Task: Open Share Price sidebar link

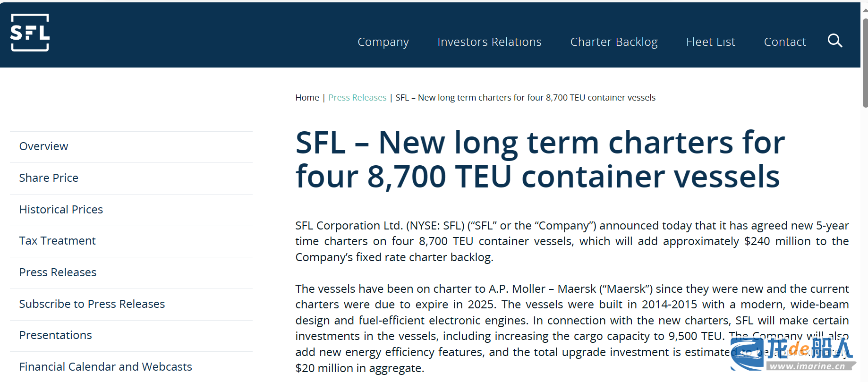Action: 131,178
